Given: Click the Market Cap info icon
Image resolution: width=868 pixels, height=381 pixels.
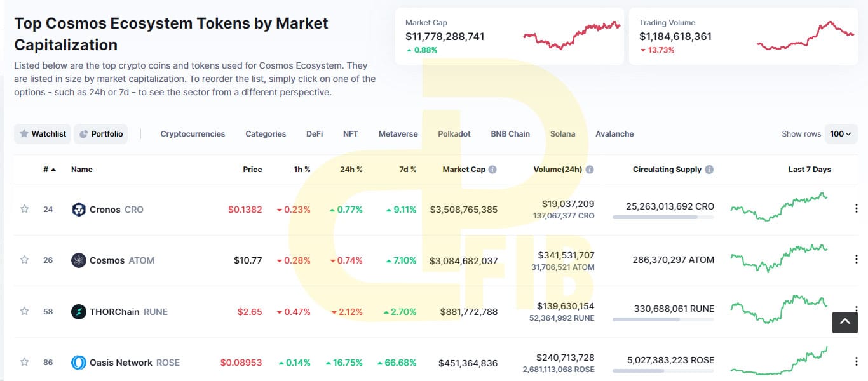Looking at the screenshot, I should 492,170.
